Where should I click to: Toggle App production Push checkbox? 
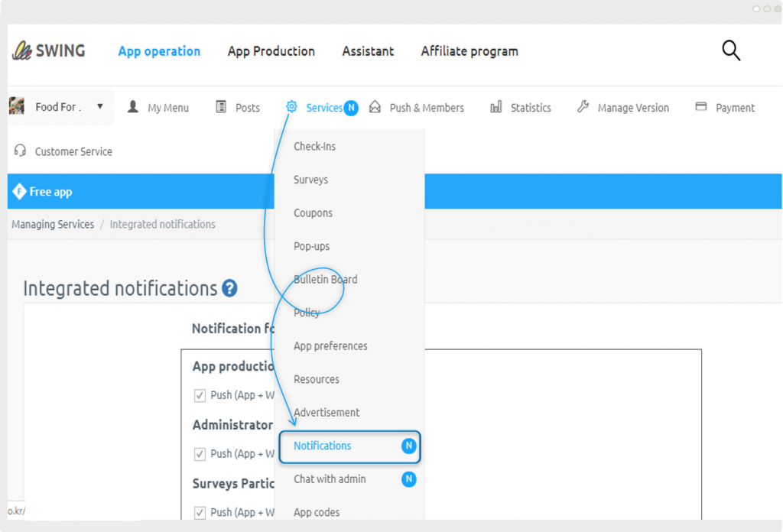pos(200,395)
